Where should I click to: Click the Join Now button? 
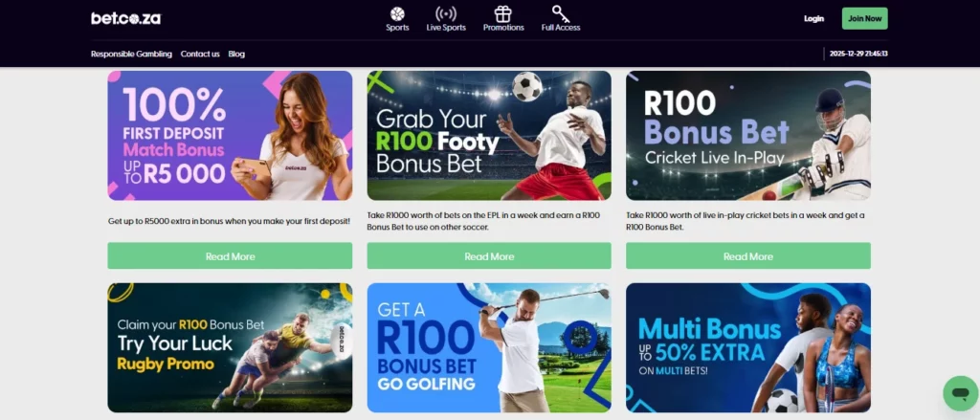(864, 18)
